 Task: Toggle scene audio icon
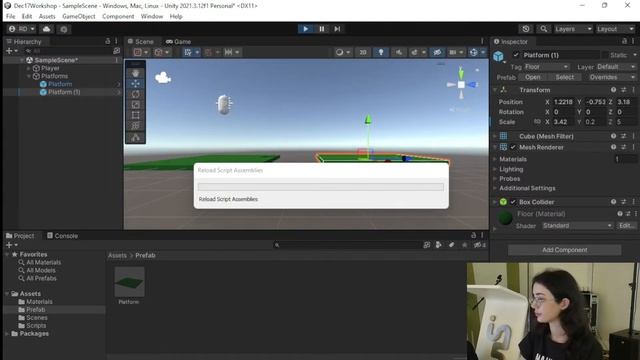tap(399, 52)
